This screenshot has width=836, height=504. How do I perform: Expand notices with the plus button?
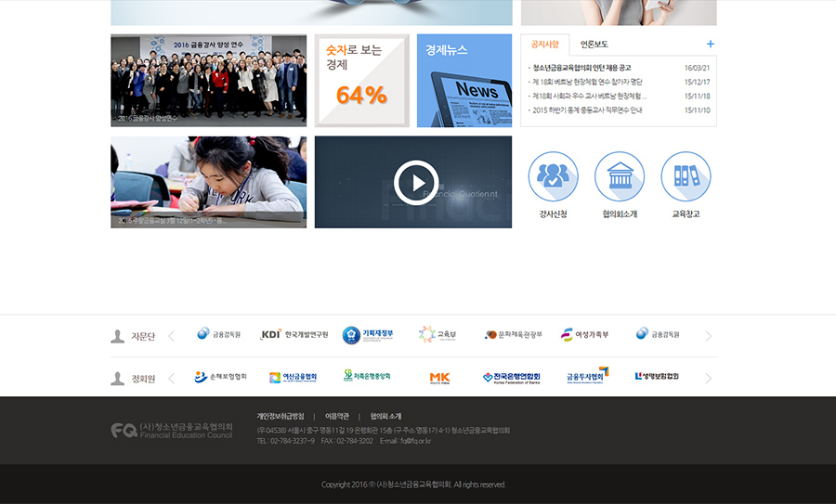(711, 44)
